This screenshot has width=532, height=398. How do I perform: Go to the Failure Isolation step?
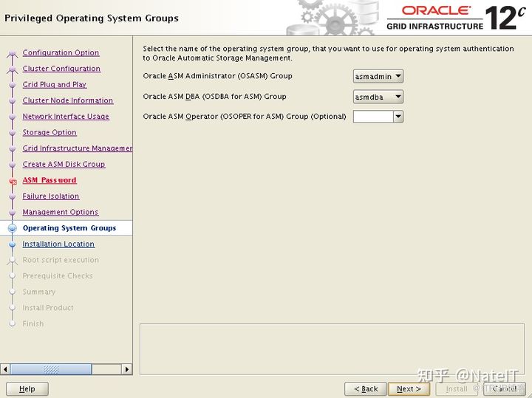pyautogui.click(x=51, y=196)
